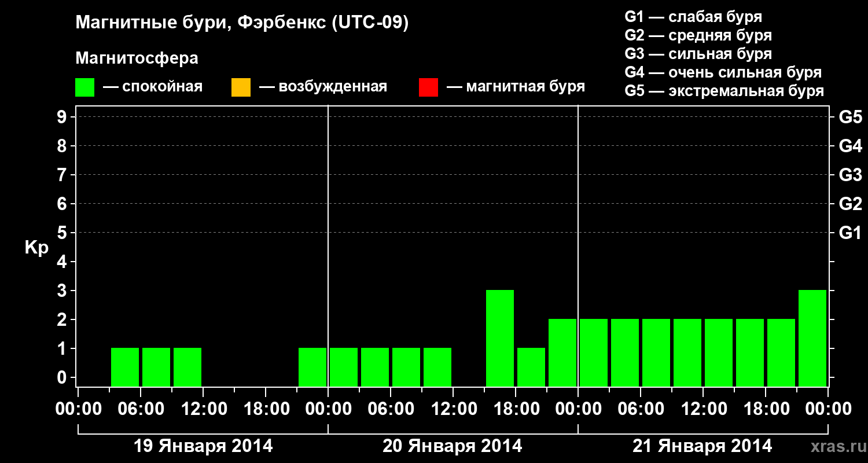Screen dimensions: 868x463
Task: Click the '18:00' time label under 20 January
Action: (516, 409)
